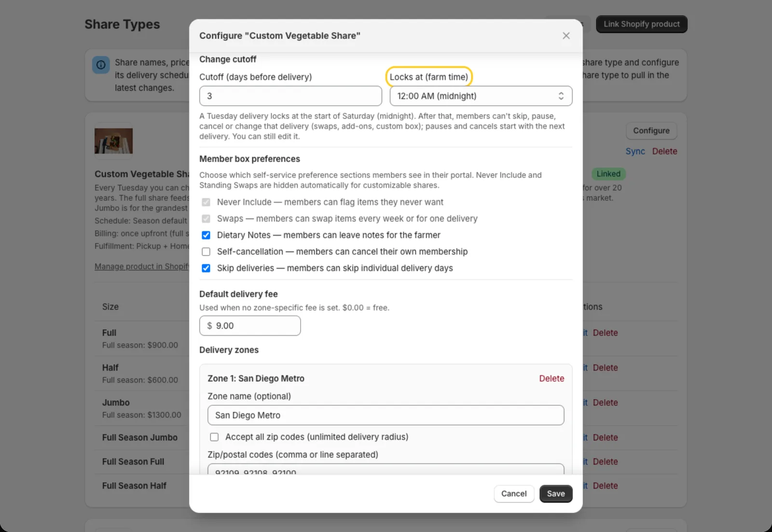Toggle the Dietary Notes checkbox

tap(206, 235)
